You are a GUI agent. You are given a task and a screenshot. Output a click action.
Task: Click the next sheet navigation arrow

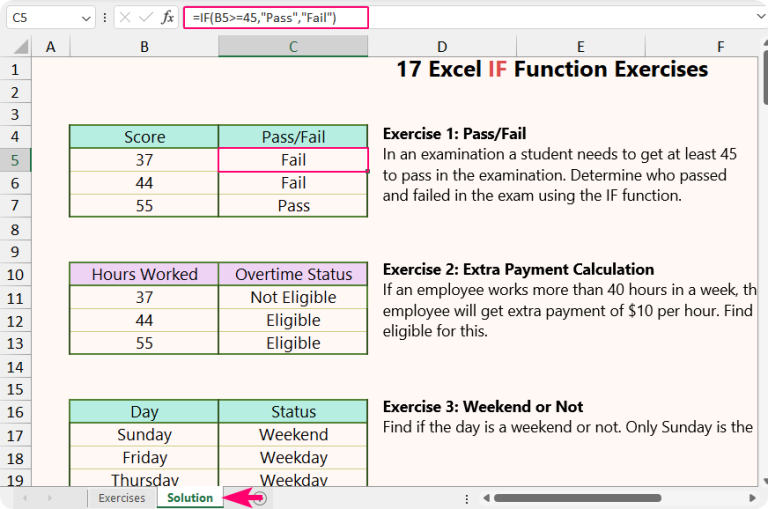pyautogui.click(x=49, y=498)
